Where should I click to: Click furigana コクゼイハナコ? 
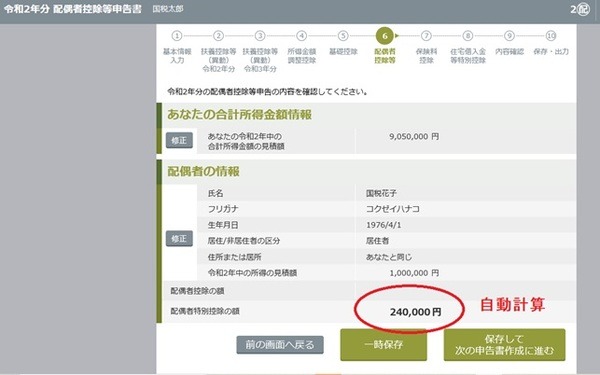coord(393,209)
